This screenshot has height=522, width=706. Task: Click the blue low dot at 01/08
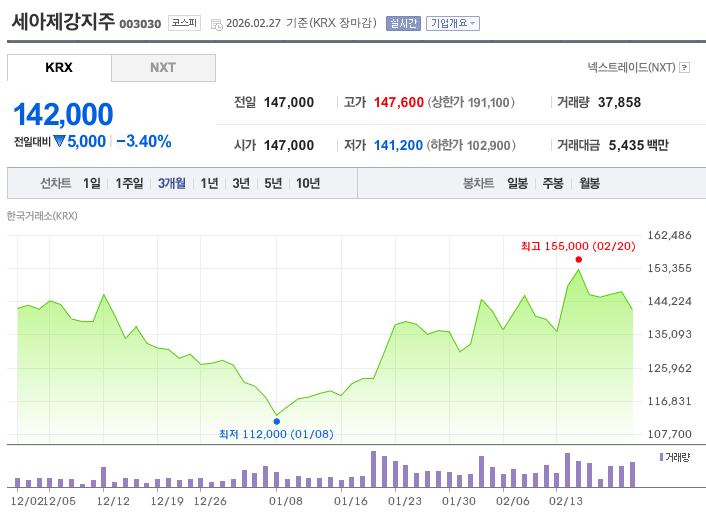(276, 422)
